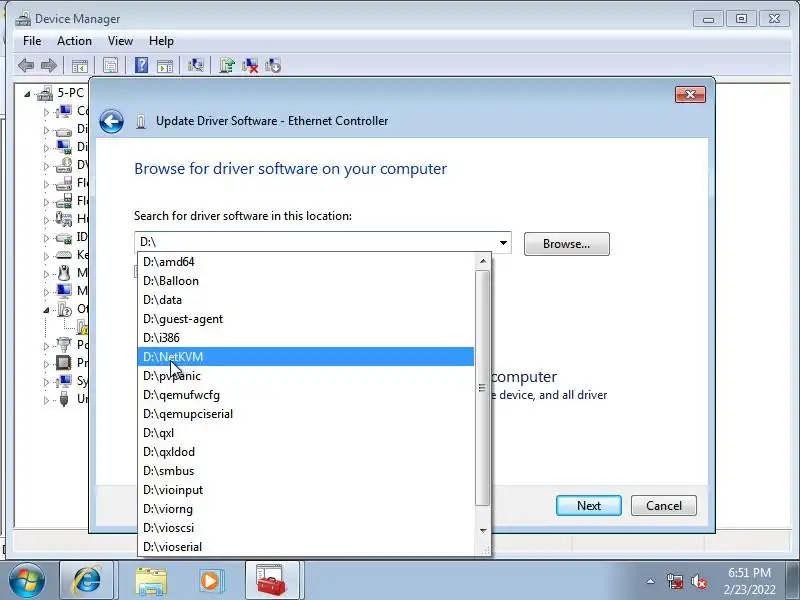The width and height of the screenshot is (800, 600).
Task: Select the 5-PC root computer node
Action: click(x=70, y=93)
